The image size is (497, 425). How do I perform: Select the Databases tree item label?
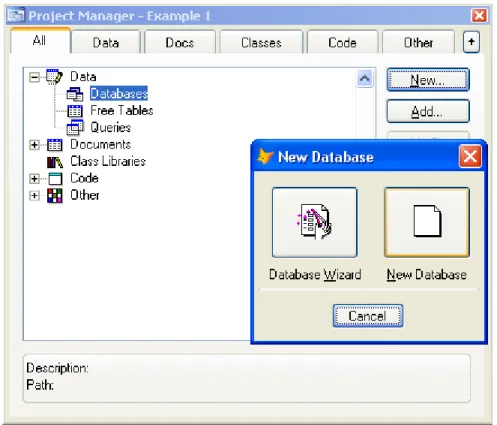click(119, 93)
